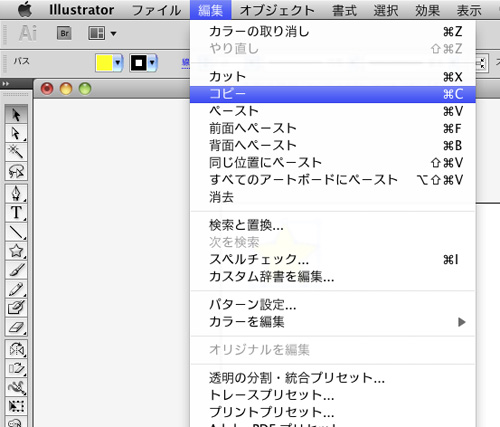Image resolution: width=500 pixels, height=427 pixels.
Task: Choose カット from the edit menu
Action: pyautogui.click(x=333, y=77)
